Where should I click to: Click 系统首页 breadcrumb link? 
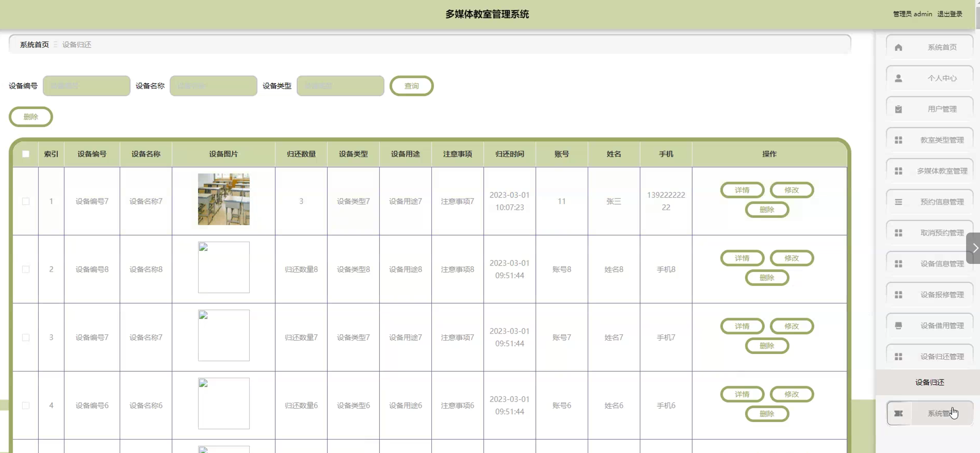[x=35, y=44]
